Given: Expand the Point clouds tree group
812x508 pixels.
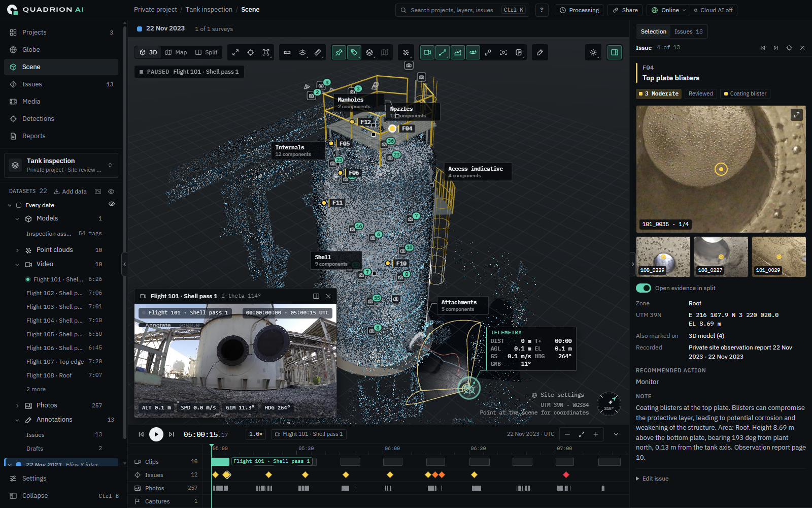Looking at the screenshot, I should [x=17, y=250].
